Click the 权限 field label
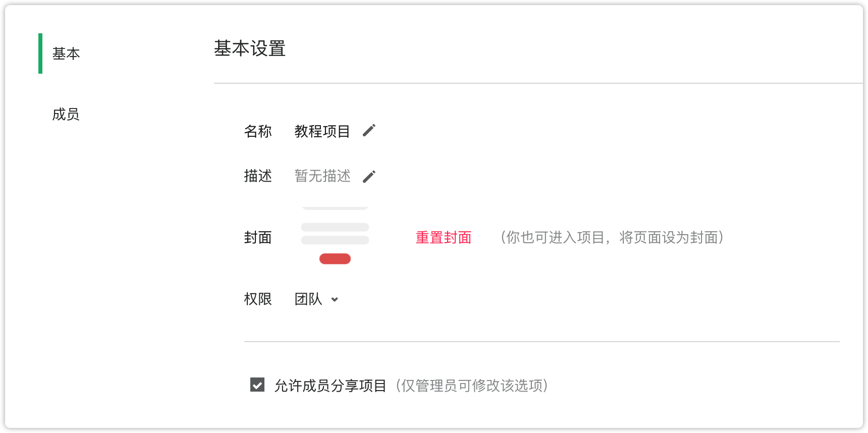This screenshot has width=868, height=433. tap(258, 299)
